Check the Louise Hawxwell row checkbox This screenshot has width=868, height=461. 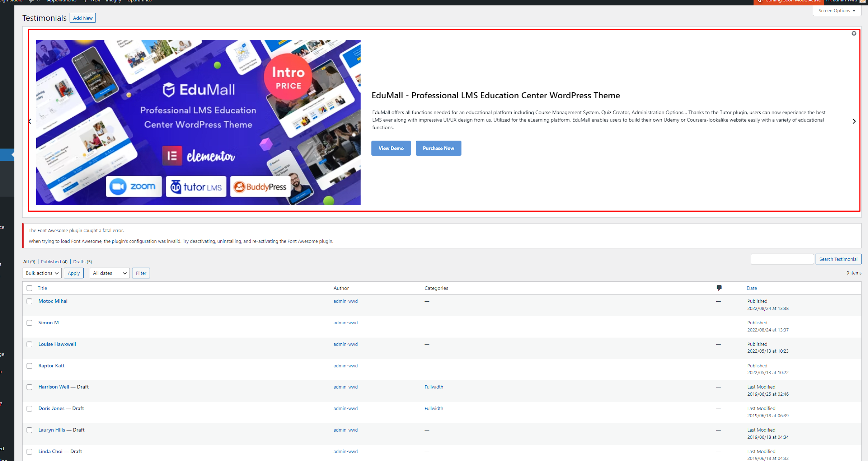(29, 344)
